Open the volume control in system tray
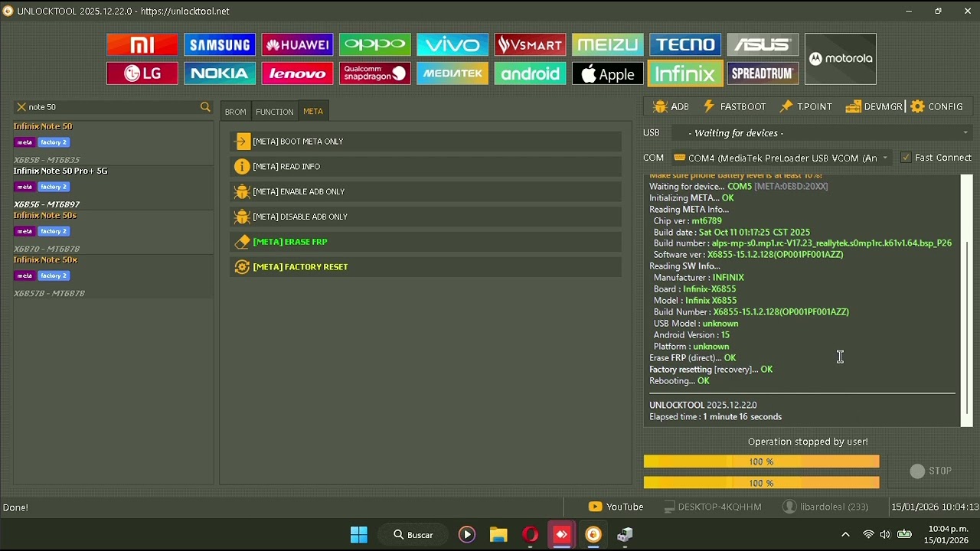 coord(886,535)
